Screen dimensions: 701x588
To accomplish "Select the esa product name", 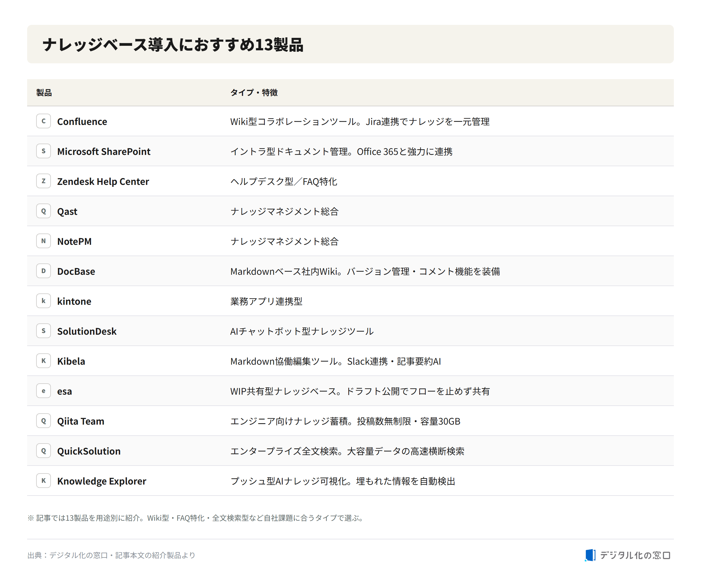I will [64, 391].
